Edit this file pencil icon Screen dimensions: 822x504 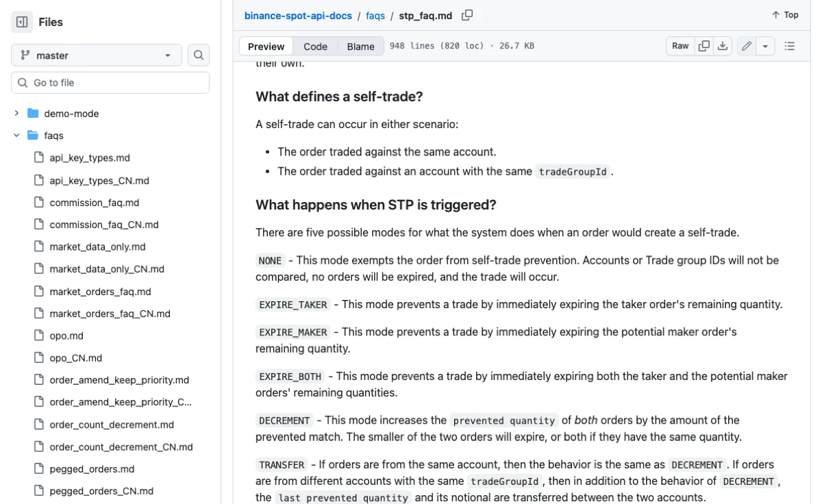[747, 46]
